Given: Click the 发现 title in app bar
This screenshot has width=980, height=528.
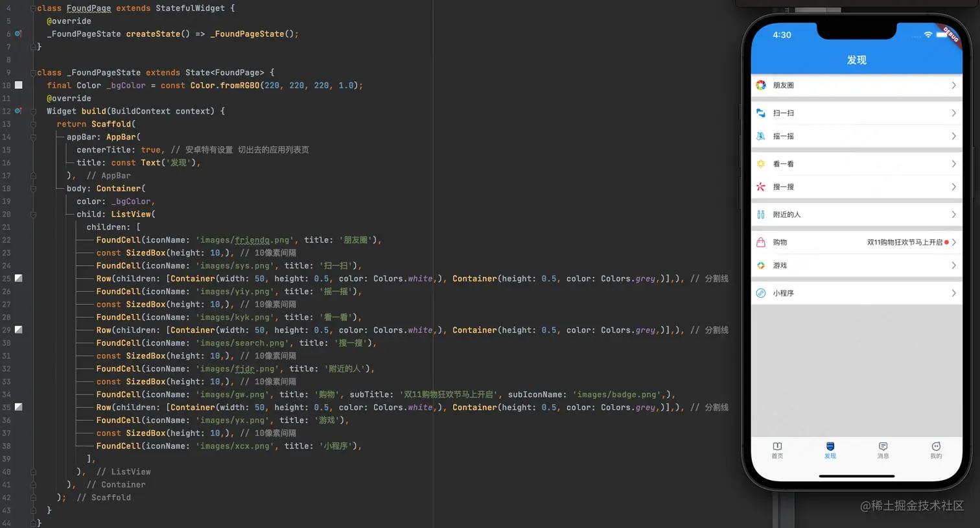Looking at the screenshot, I should [x=856, y=60].
